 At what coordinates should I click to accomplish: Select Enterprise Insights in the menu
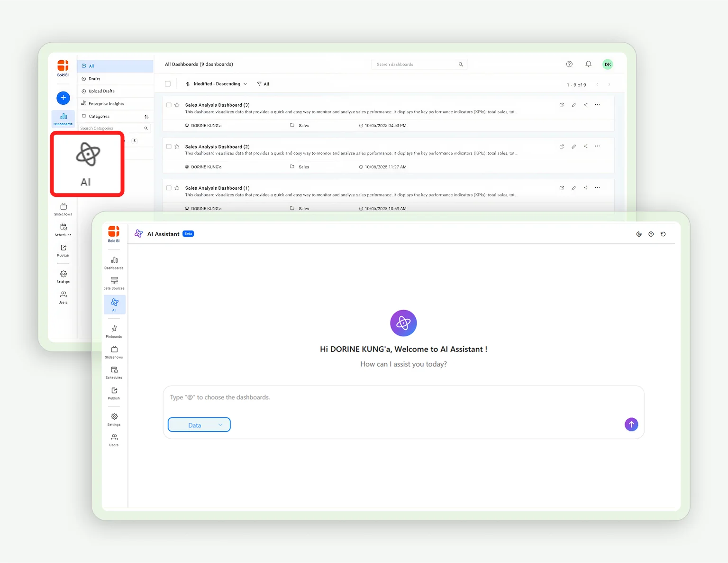point(106,103)
